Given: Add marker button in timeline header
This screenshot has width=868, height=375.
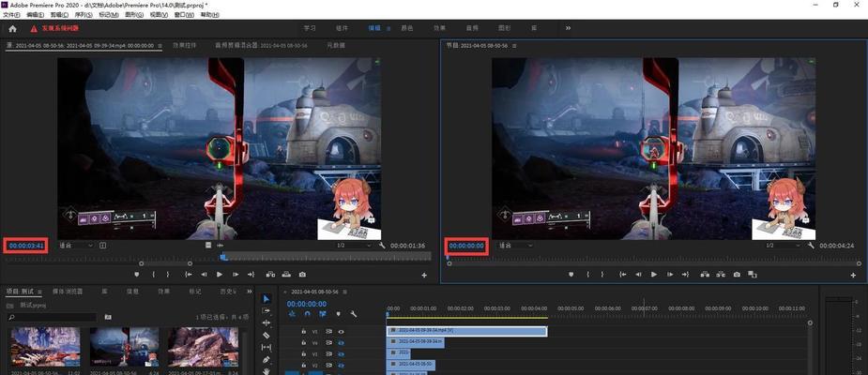Looking at the screenshot, I should coord(338,314).
